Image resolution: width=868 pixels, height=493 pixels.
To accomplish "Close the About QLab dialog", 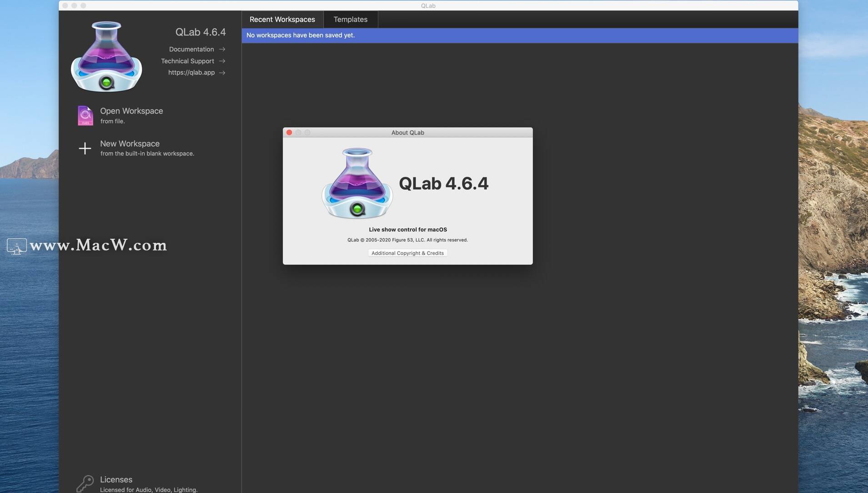I will pos(289,132).
